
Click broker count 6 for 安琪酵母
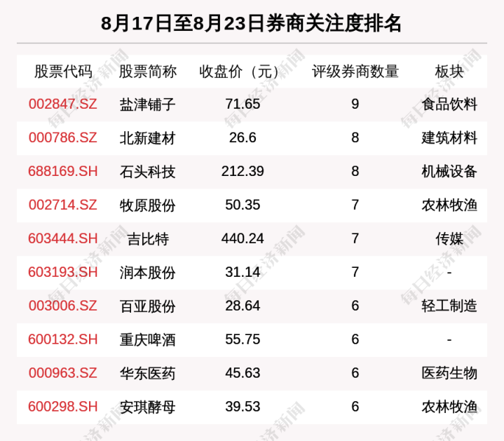pos(355,407)
